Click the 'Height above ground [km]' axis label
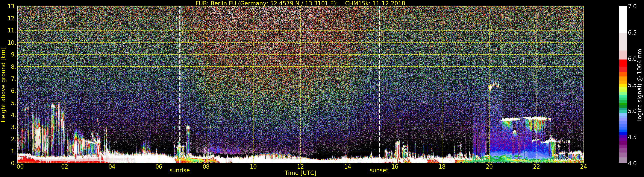644x177 pixels. pos(3,85)
